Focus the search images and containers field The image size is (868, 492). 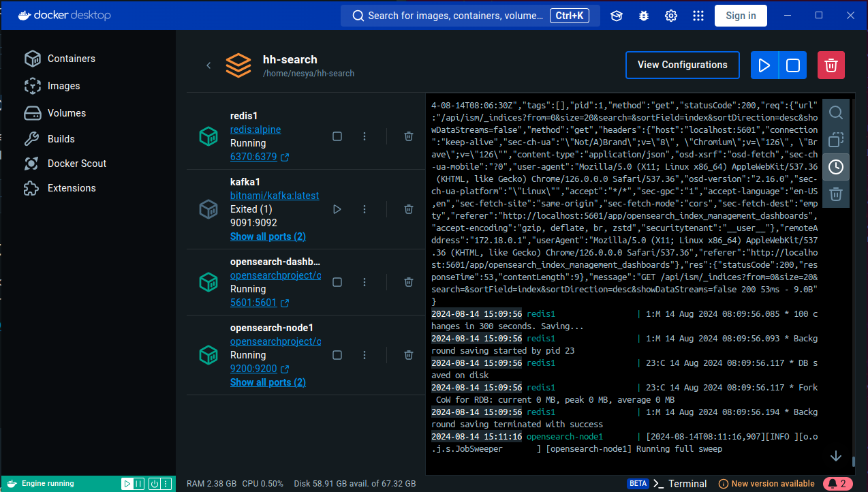pos(456,16)
